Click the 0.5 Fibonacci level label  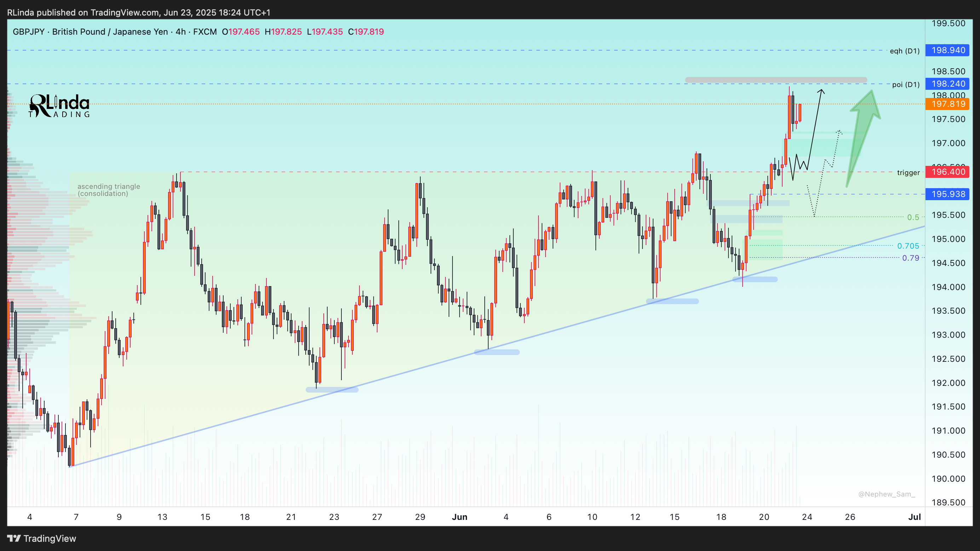point(913,217)
